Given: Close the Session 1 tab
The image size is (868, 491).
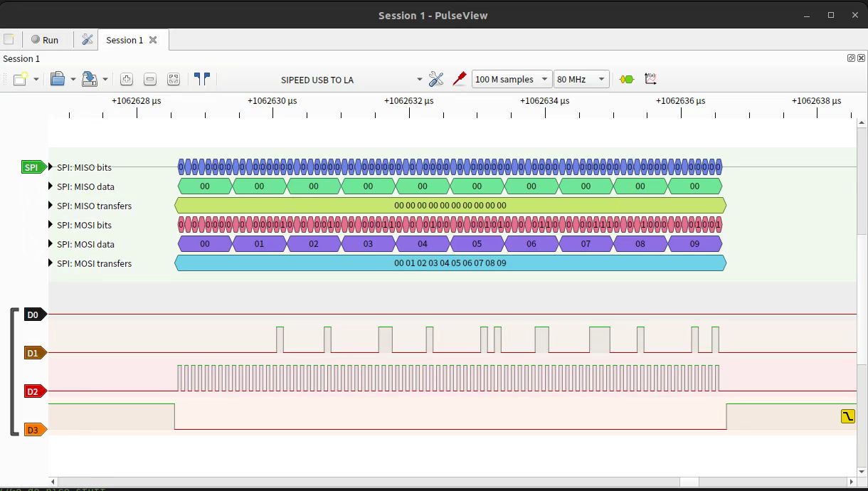Looking at the screenshot, I should point(153,40).
